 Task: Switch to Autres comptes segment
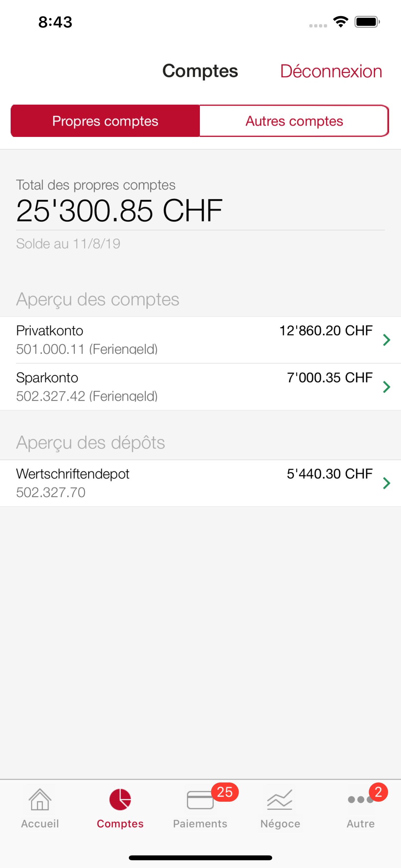pyautogui.click(x=294, y=121)
